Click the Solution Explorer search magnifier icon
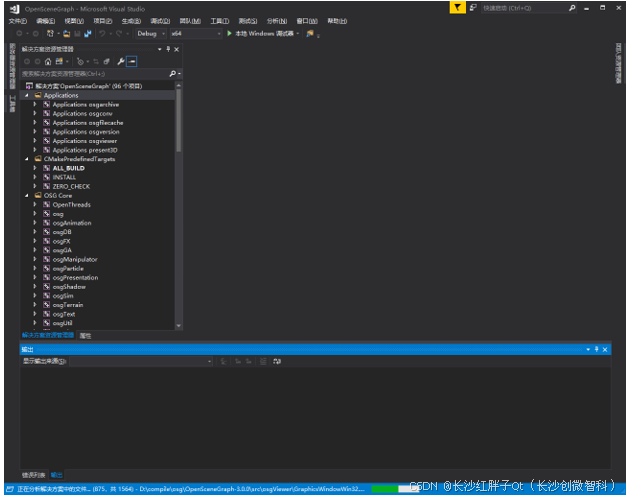Screen dimensions: 626x498 pos(172,74)
